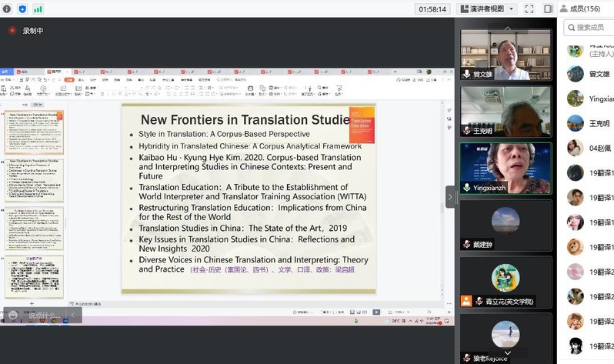The height and width of the screenshot is (364, 614).
Task: Toggle muted mic on 狼老Rejoice tile
Action: [x=466, y=357]
